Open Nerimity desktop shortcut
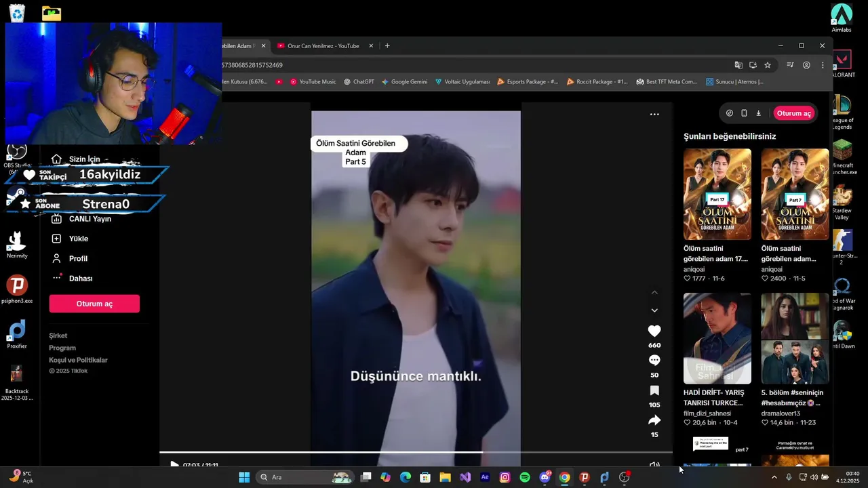This screenshot has width=868, height=488. click(17, 244)
